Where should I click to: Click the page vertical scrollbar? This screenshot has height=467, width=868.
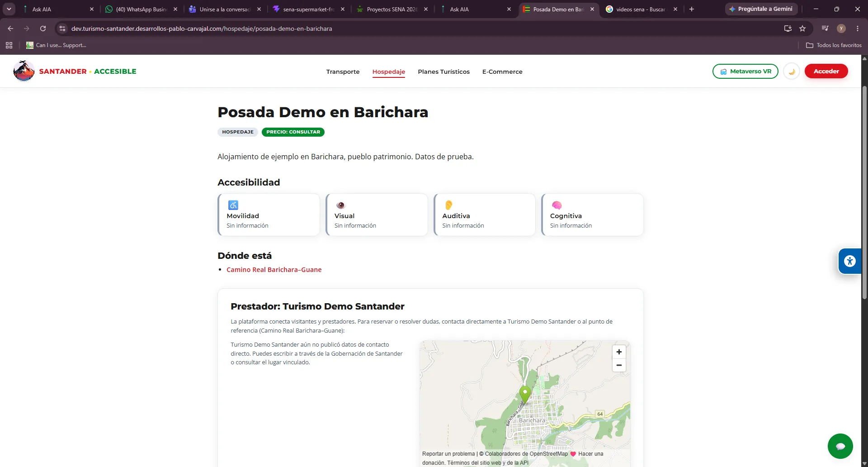pyautogui.click(x=864, y=193)
